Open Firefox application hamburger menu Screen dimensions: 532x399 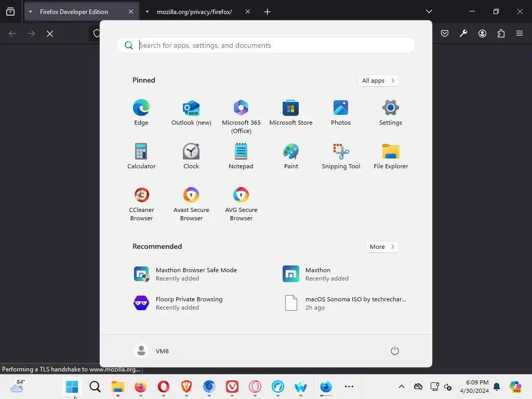coord(520,33)
